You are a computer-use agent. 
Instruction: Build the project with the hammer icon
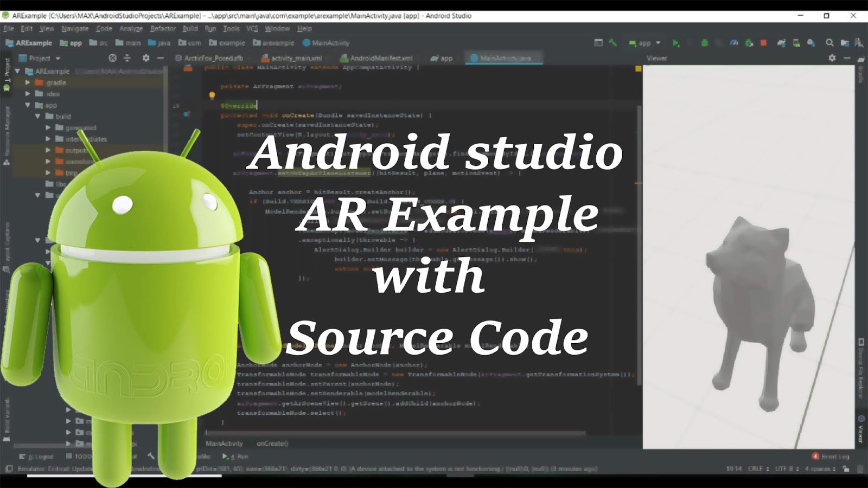point(614,42)
